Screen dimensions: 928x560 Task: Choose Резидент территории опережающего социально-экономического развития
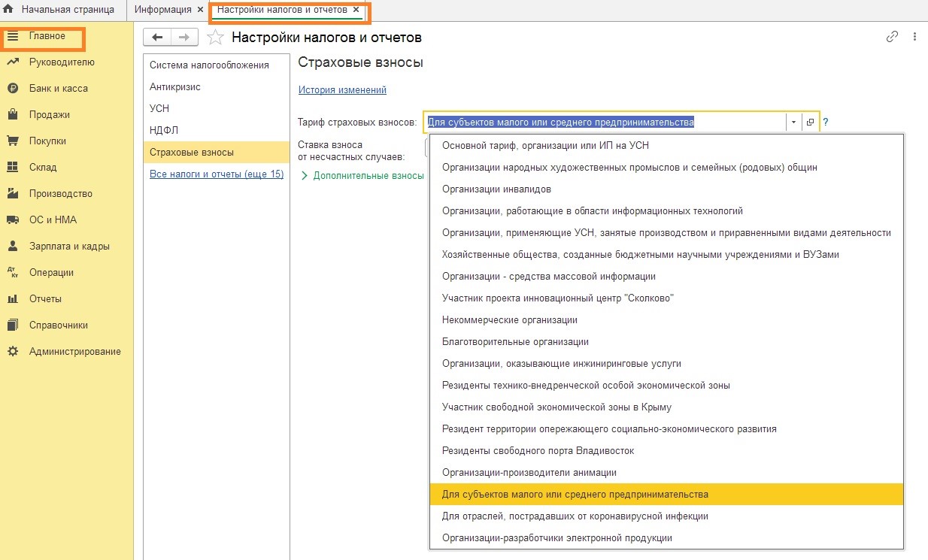click(x=666, y=429)
